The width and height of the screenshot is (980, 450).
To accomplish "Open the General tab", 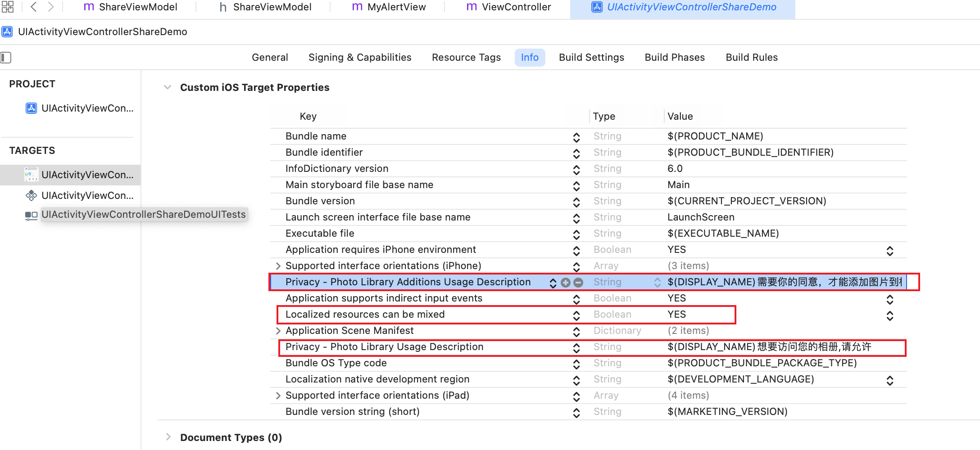I will click(270, 58).
